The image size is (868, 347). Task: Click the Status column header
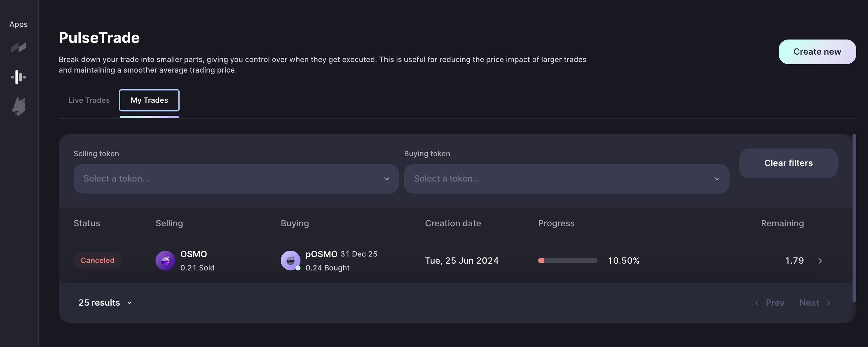87,223
